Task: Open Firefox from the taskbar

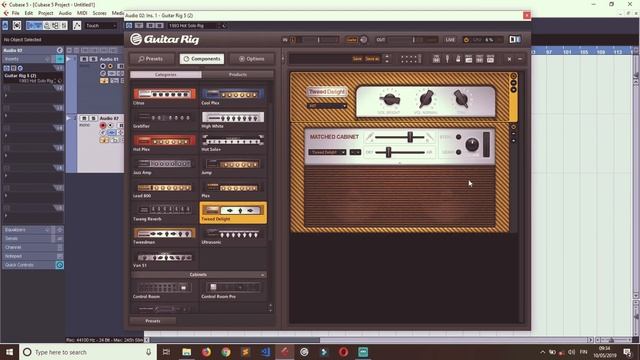Action: [206, 352]
